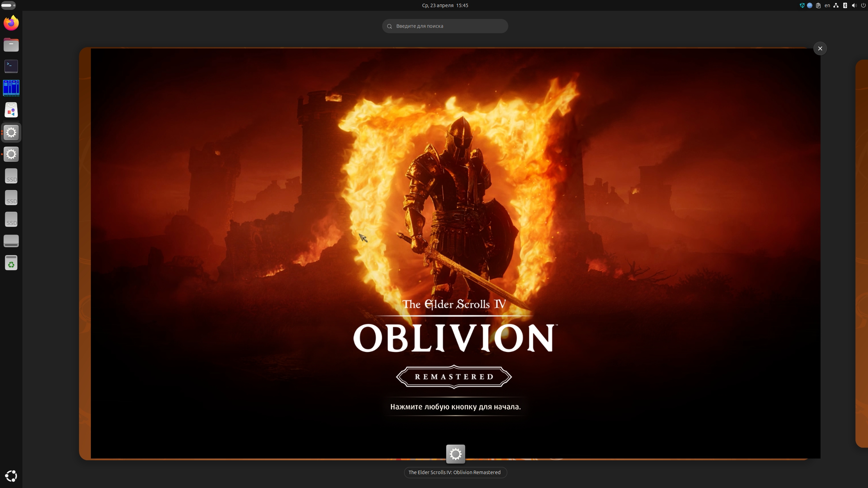Screen dimensions: 868x488
Task: Click the qBittorrent tray icon
Action: coord(810,5)
